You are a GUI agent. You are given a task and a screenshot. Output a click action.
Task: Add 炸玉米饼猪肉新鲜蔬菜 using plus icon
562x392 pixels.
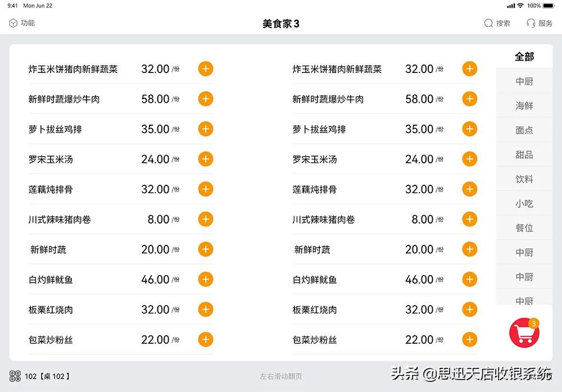(205, 69)
